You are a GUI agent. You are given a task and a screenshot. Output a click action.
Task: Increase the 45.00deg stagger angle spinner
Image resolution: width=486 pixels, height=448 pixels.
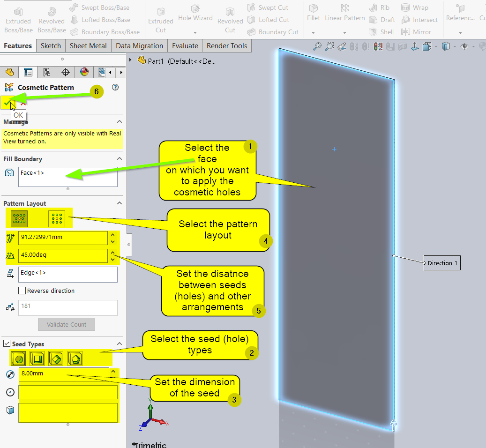point(113,253)
